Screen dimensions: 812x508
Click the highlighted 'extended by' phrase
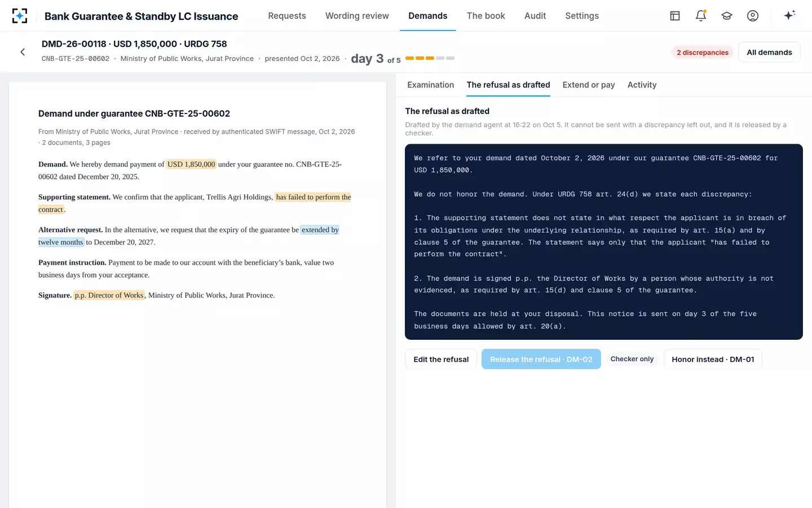320,230
